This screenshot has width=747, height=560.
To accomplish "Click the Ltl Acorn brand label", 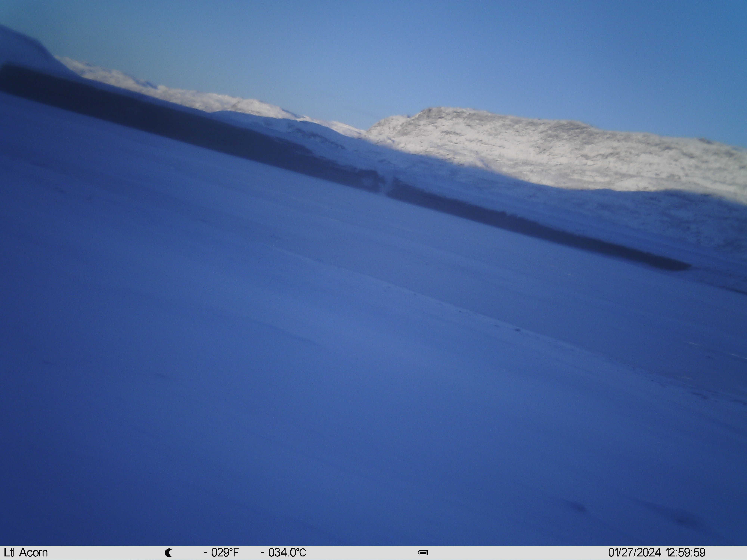I will (26, 553).
